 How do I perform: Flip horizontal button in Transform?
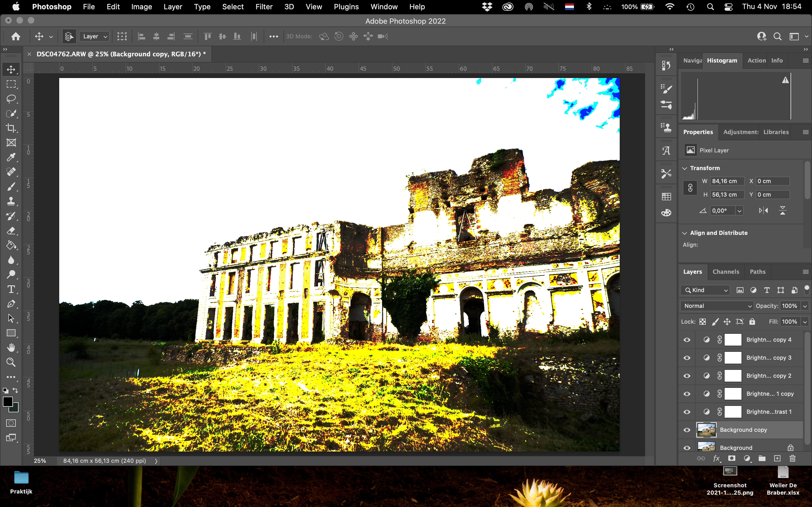(763, 211)
